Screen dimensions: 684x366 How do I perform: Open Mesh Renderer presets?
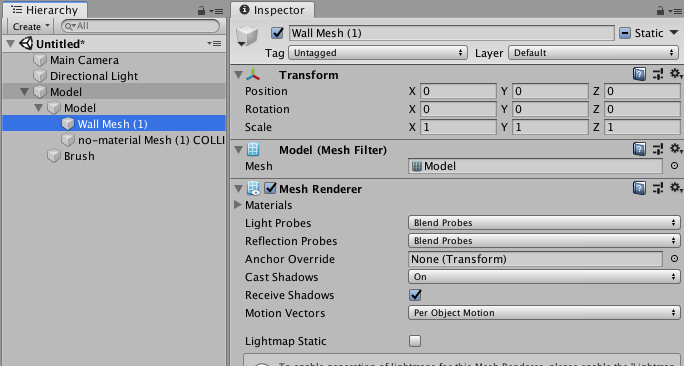(658, 188)
